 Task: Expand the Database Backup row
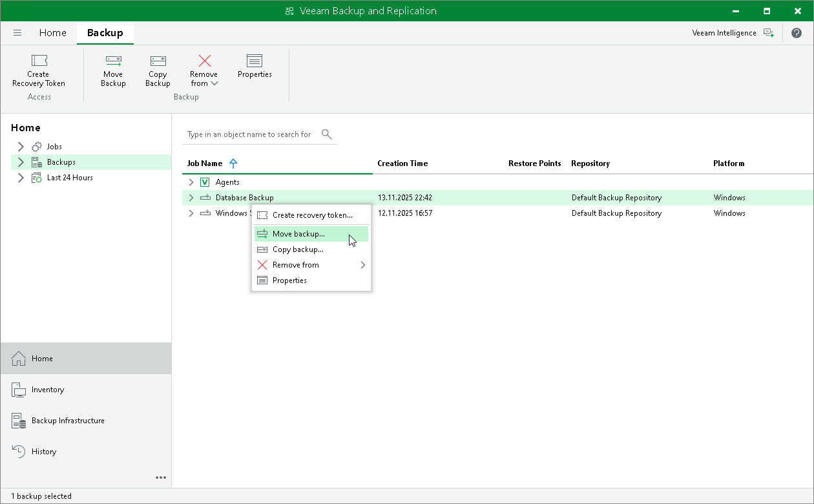point(191,198)
